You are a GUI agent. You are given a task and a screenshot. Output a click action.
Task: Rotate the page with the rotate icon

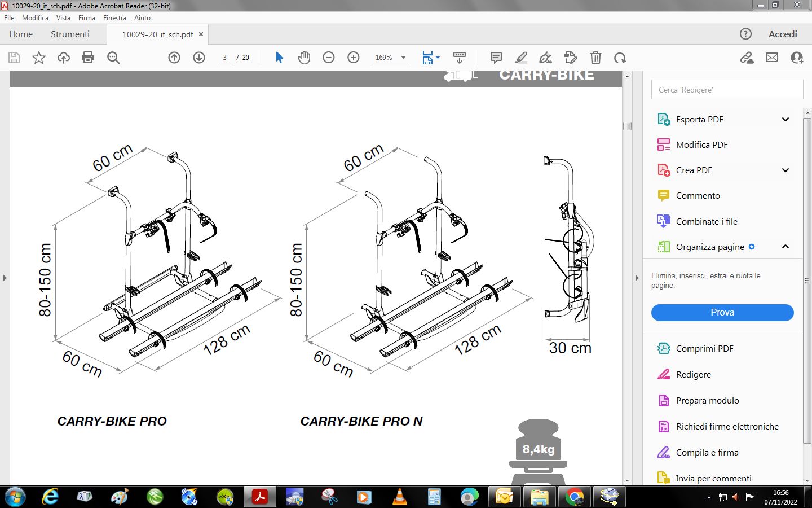620,58
